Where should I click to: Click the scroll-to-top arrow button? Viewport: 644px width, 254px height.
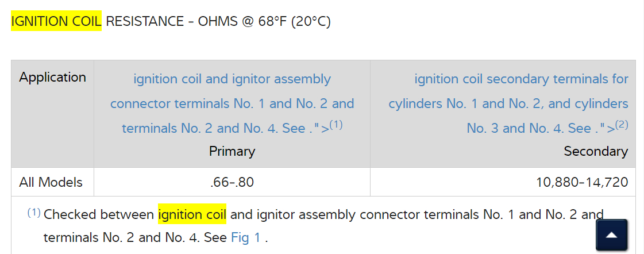[x=611, y=235]
